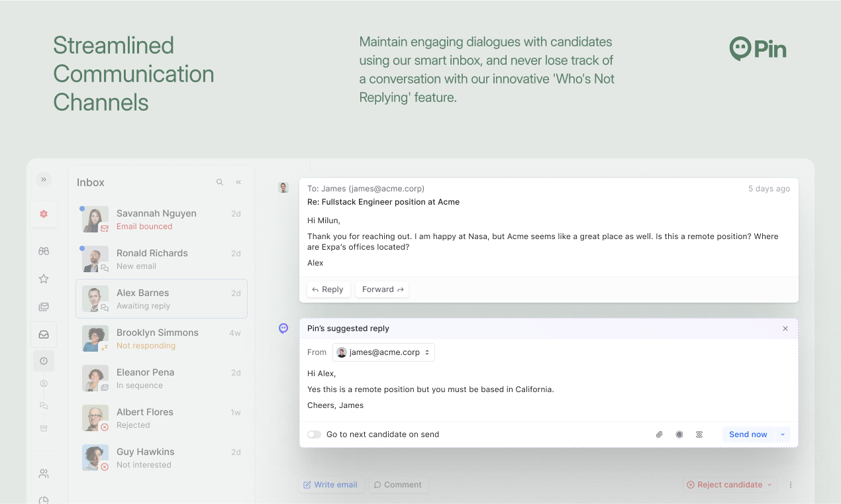Click the Comment button
The width and height of the screenshot is (841, 504).
coord(398,485)
